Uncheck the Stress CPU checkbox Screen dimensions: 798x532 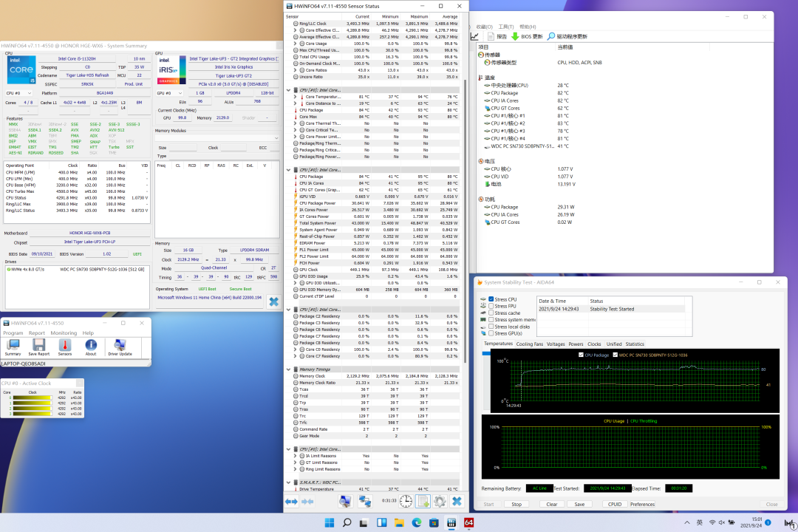491,299
